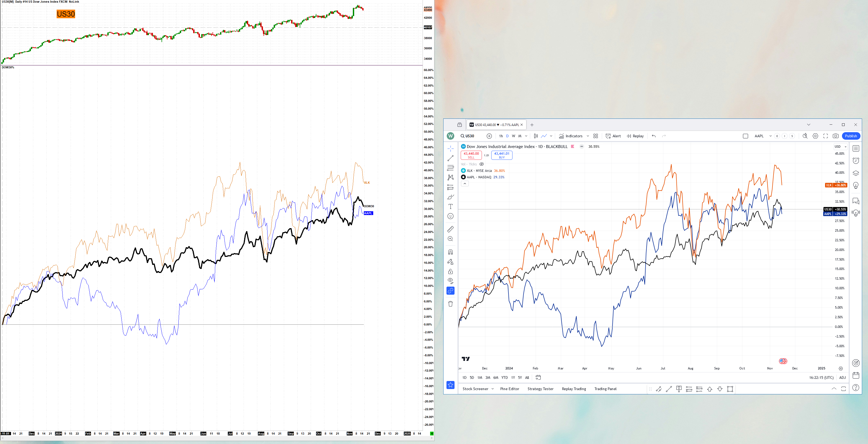Image resolution: width=868 pixels, height=444 pixels.
Task: Open the Stock Screener dropdown arrow
Action: tap(493, 389)
